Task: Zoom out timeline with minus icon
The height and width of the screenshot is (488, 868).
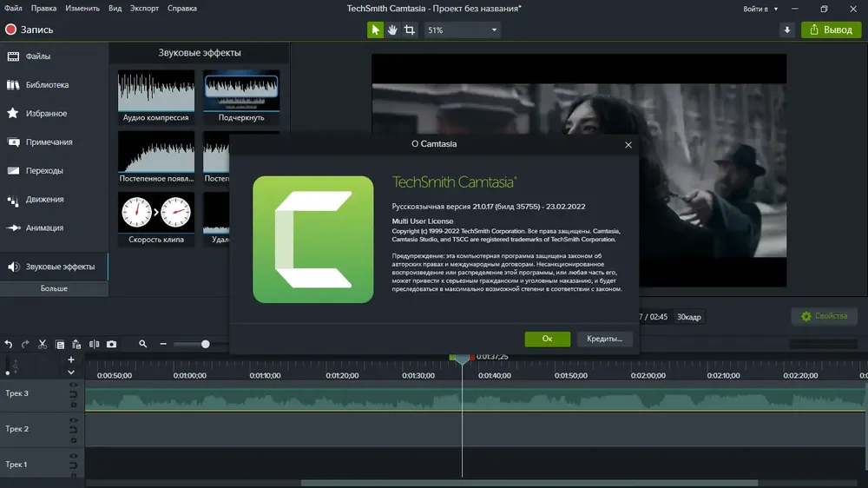Action: pos(163,344)
